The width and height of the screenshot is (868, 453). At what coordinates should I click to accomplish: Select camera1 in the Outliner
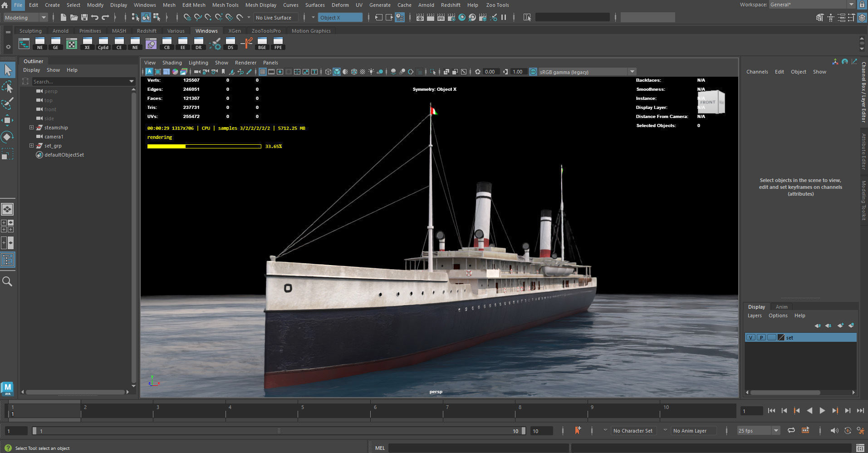[54, 137]
